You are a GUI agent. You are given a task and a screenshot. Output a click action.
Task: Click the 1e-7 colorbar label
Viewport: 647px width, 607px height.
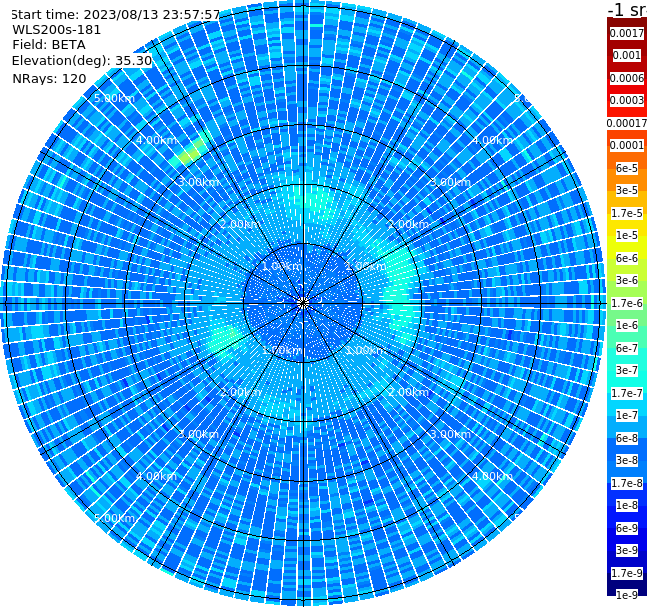(627, 415)
